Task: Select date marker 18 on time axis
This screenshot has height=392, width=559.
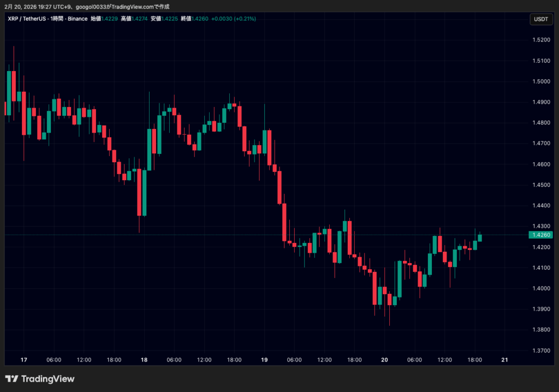Action: click(x=144, y=360)
